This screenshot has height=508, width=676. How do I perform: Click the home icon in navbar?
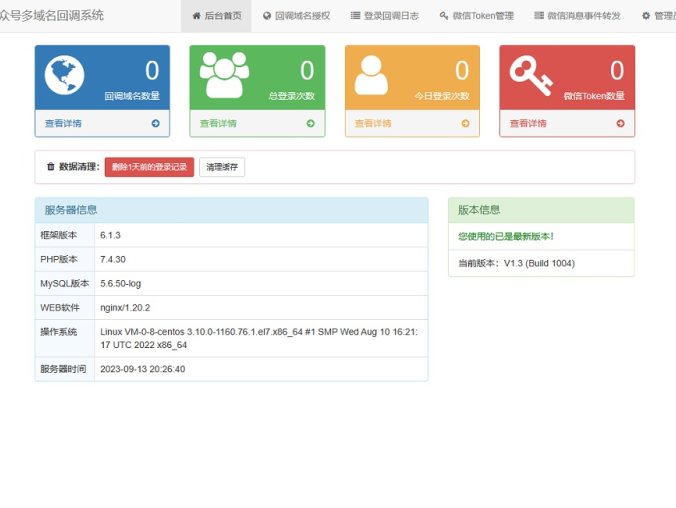tap(197, 16)
